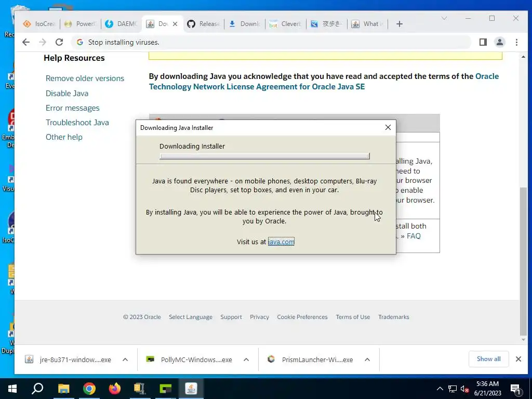The height and width of the screenshot is (399, 532).
Task: Open the Chrome profile avatar
Action: (x=500, y=42)
